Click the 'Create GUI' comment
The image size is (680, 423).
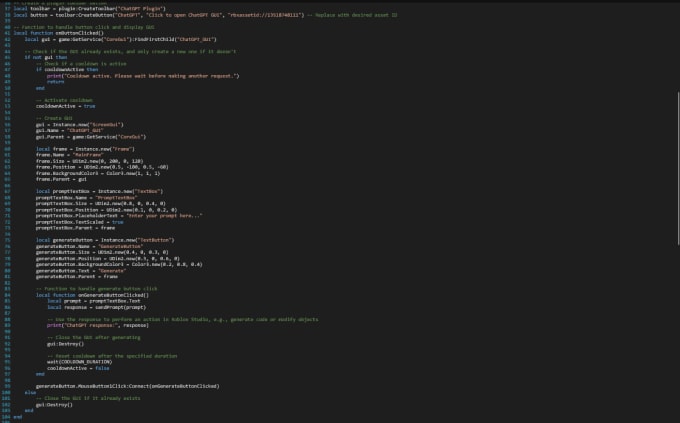click(x=54, y=118)
